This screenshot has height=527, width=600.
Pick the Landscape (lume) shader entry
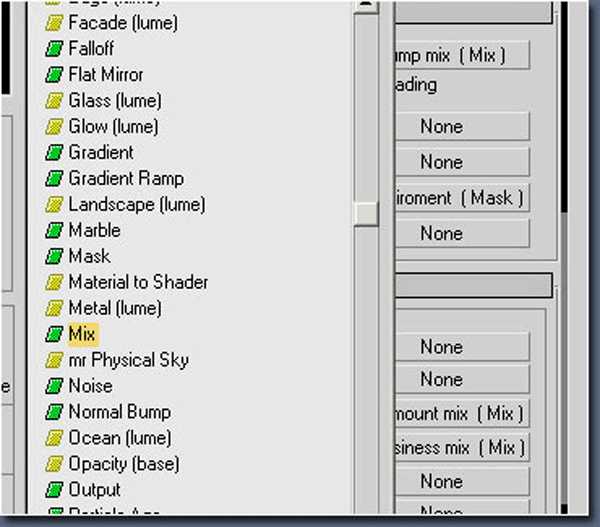pyautogui.click(x=136, y=204)
